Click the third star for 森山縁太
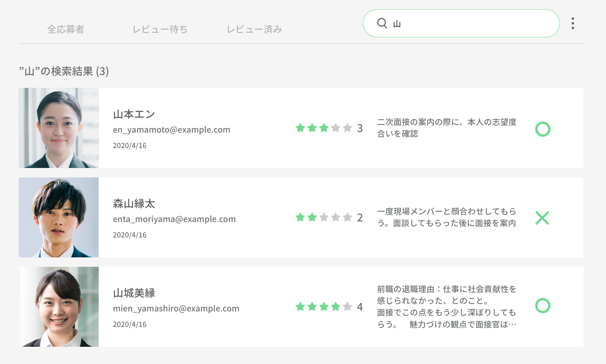Screen dimensions: 606x364 click(x=324, y=217)
